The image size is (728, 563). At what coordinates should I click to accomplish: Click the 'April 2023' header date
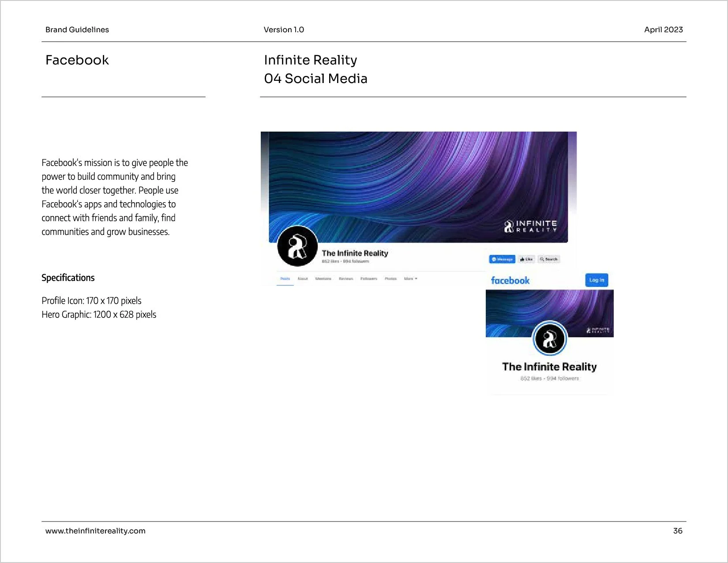tap(663, 30)
